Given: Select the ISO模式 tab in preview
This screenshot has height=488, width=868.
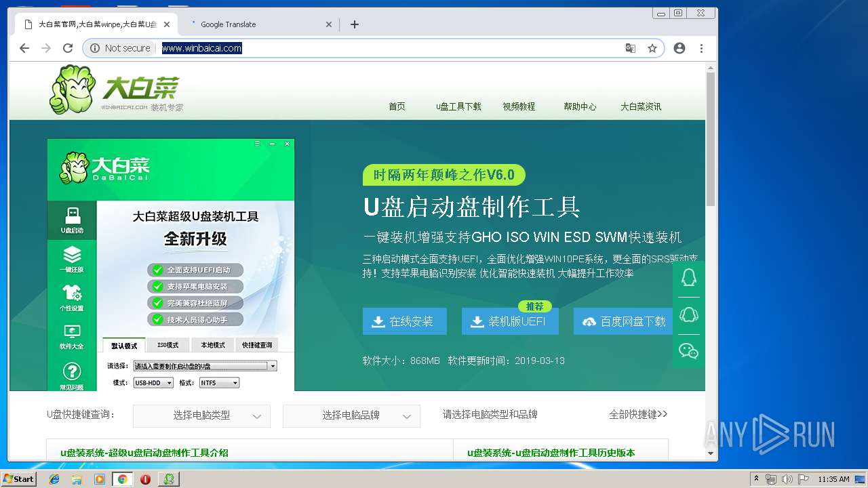Looking at the screenshot, I should [x=167, y=345].
